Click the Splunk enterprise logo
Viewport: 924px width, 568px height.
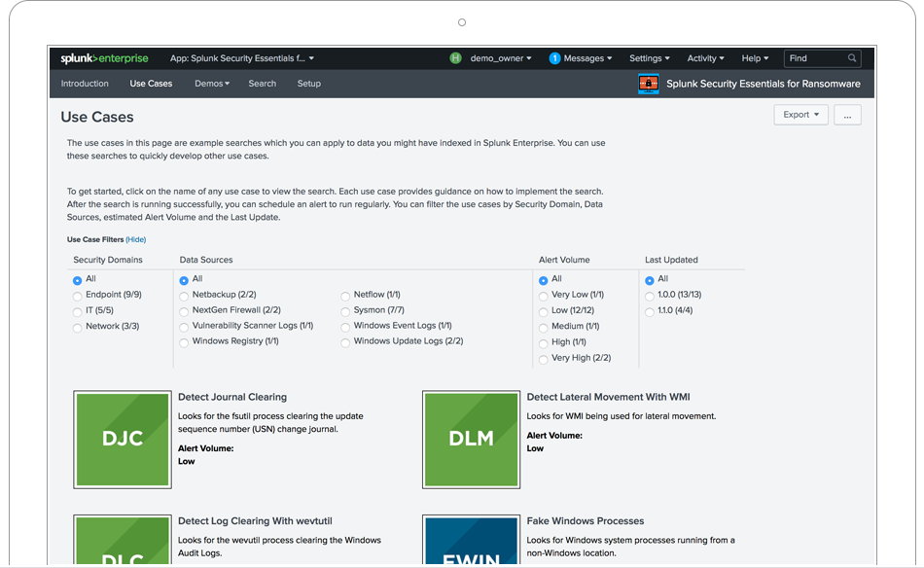pos(104,58)
